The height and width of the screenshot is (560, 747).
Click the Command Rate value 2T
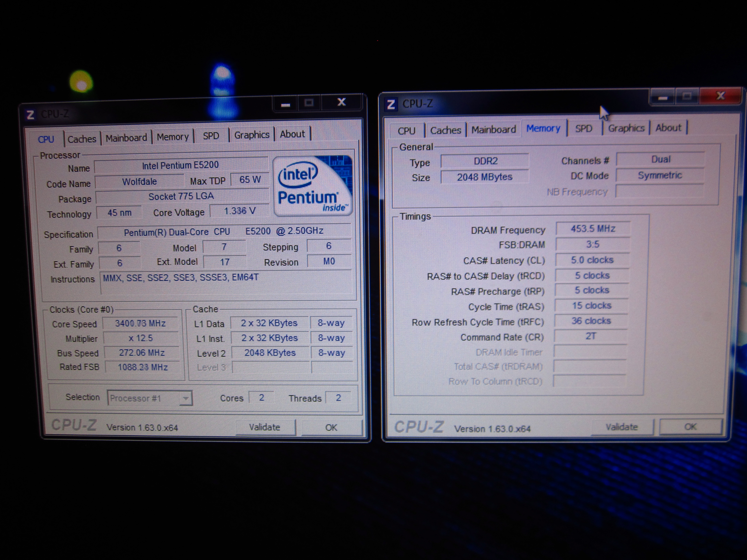coord(591,336)
